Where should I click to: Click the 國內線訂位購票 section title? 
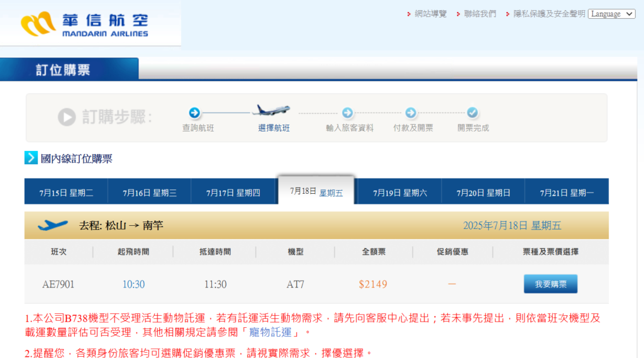coord(76,159)
